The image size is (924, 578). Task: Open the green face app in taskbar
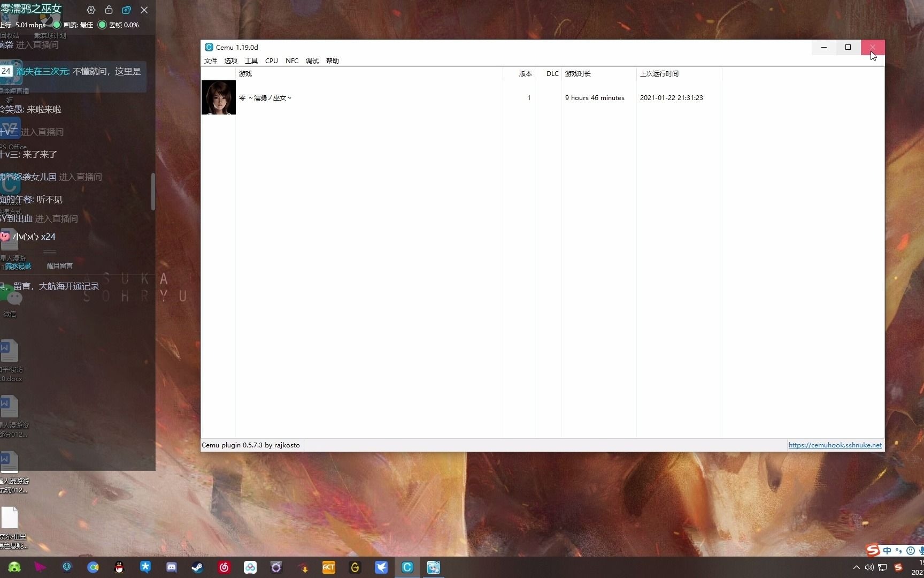click(14, 567)
